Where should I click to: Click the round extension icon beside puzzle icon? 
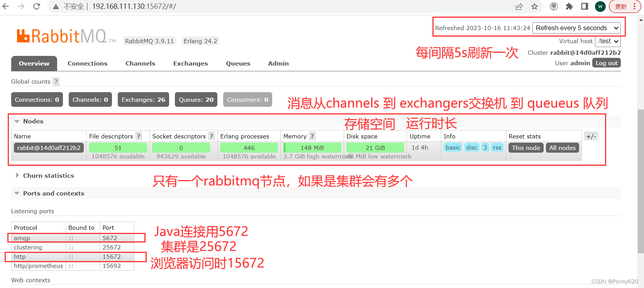(x=554, y=6)
